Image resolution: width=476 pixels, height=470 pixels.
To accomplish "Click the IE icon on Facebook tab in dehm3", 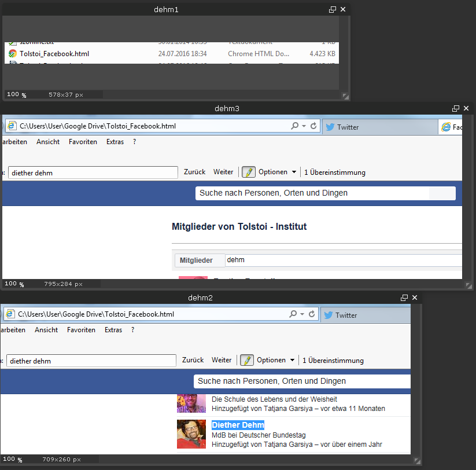I will click(x=446, y=127).
